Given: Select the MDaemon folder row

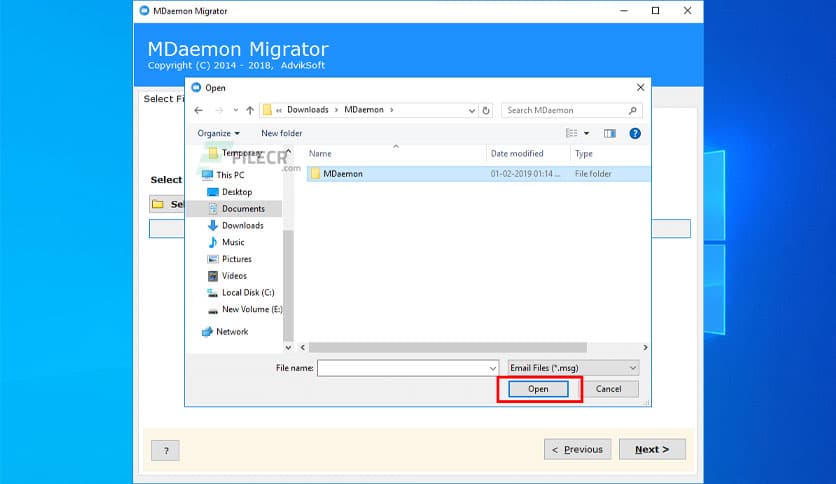Looking at the screenshot, I should click(478, 174).
